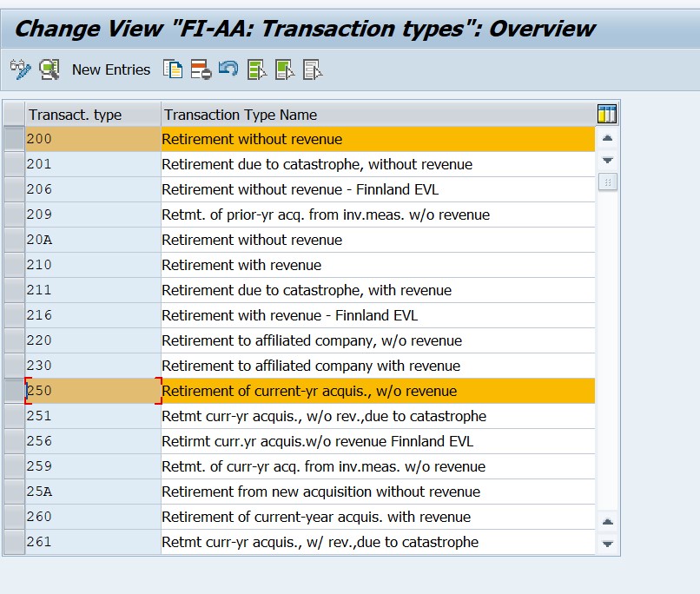Viewport: 700px width, 594px height.
Task: Click the Details magnifier icon
Action: click(50, 69)
